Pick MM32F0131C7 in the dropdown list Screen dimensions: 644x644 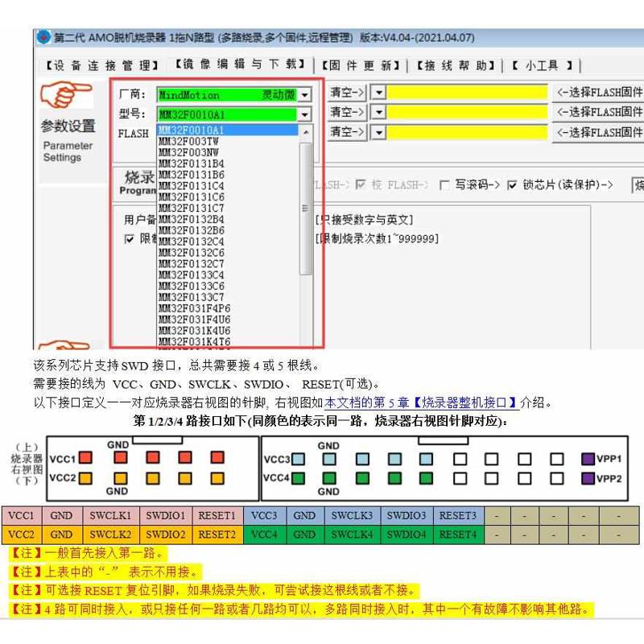click(228, 208)
